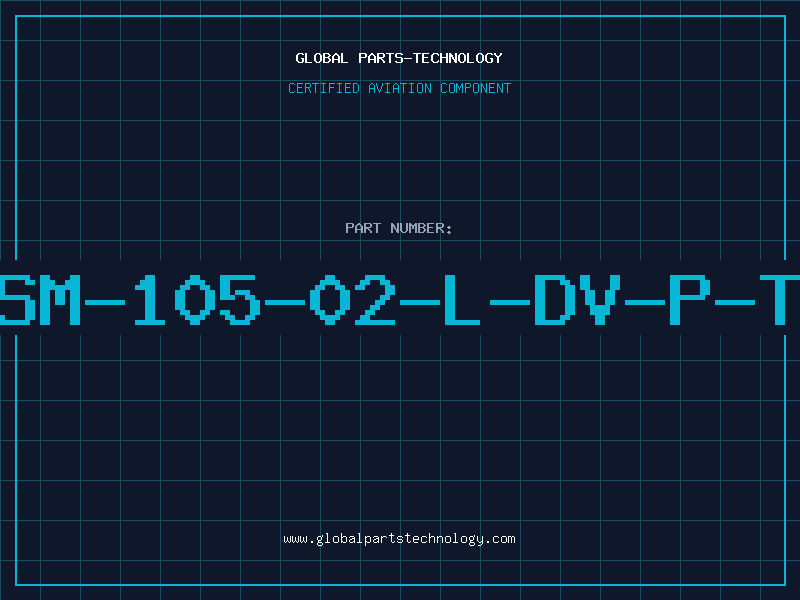Click the dash between 105 and 02
This screenshot has width=800, height=600.
[285, 302]
